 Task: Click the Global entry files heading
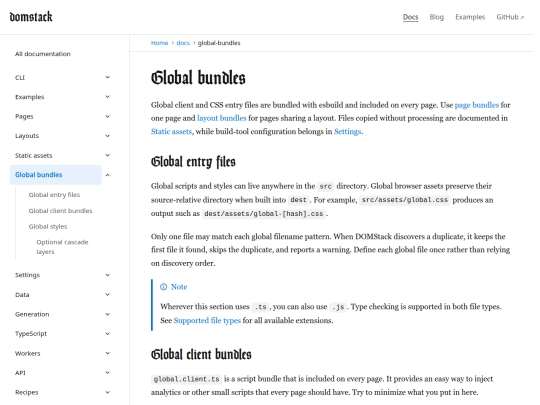[x=193, y=162]
